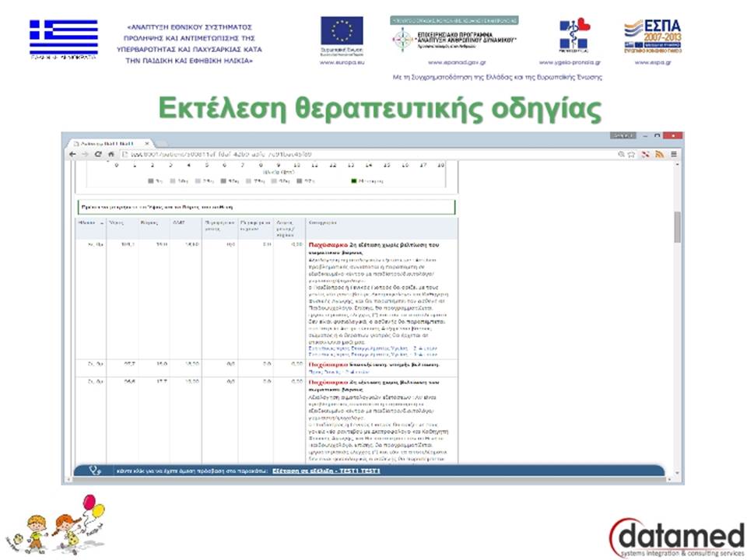
Task: Open the blue link in the middle table row
Action: point(339,372)
